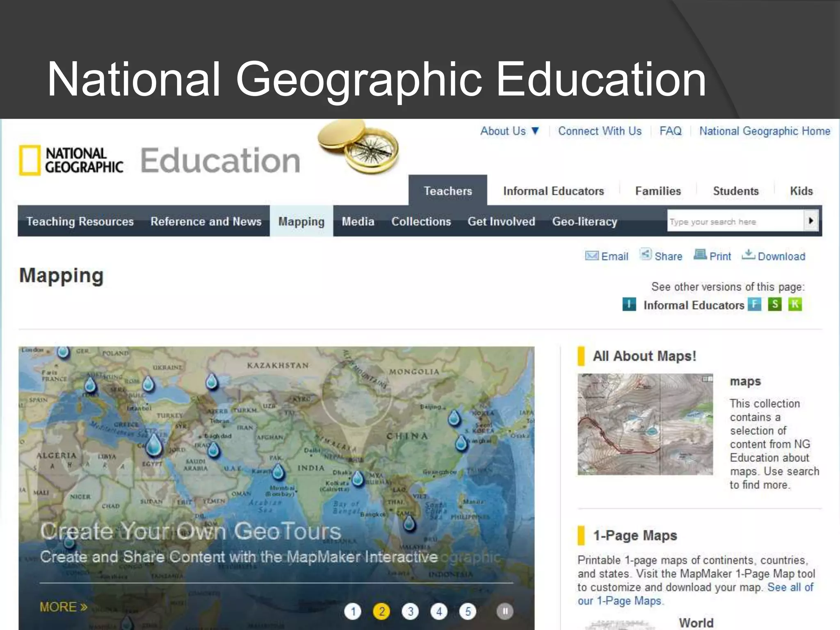Click water drop marker near Shanghai

coord(461,443)
